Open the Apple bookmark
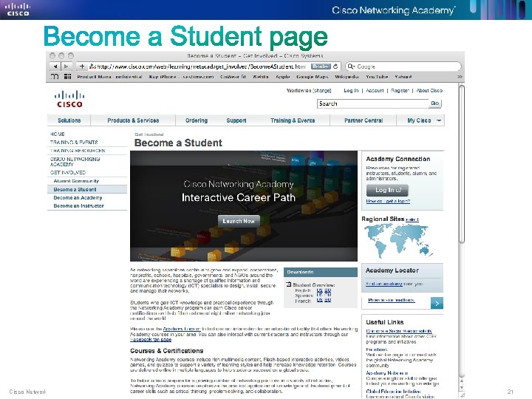 (x=282, y=77)
